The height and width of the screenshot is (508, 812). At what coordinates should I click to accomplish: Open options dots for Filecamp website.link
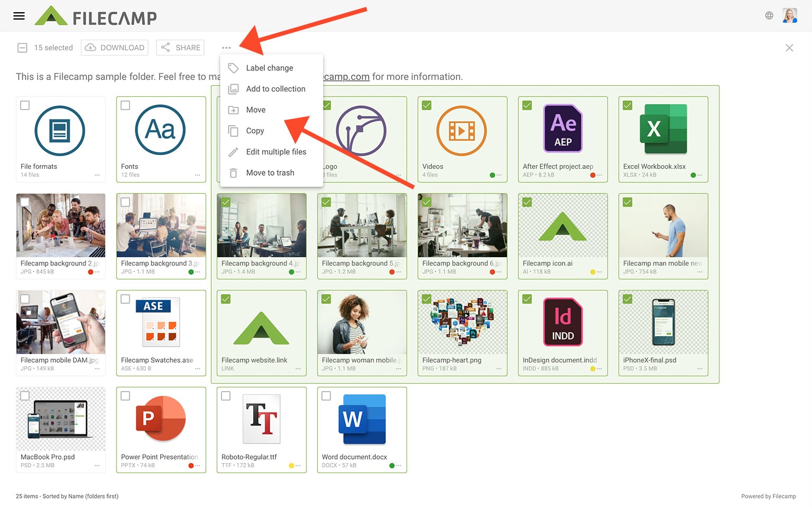coord(298,369)
